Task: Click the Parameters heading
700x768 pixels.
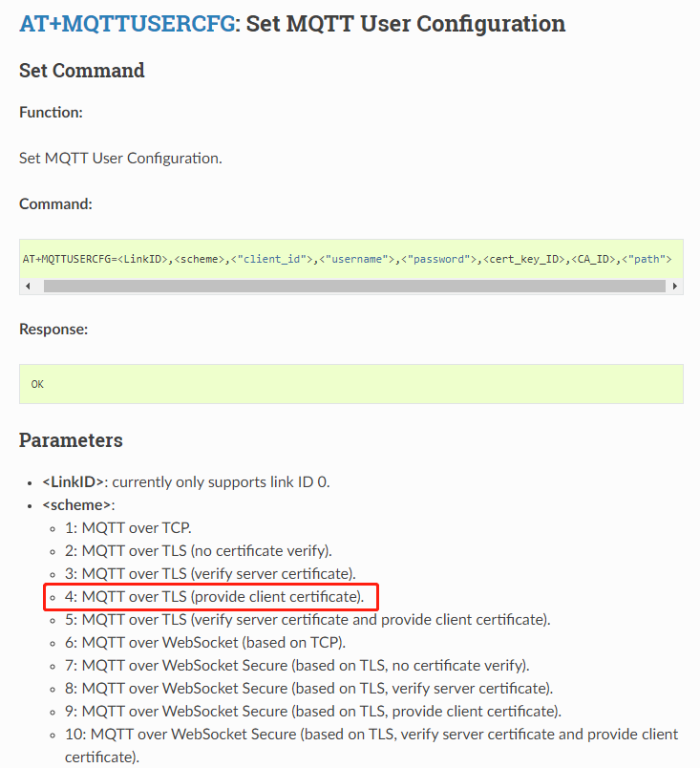Action: (71, 440)
